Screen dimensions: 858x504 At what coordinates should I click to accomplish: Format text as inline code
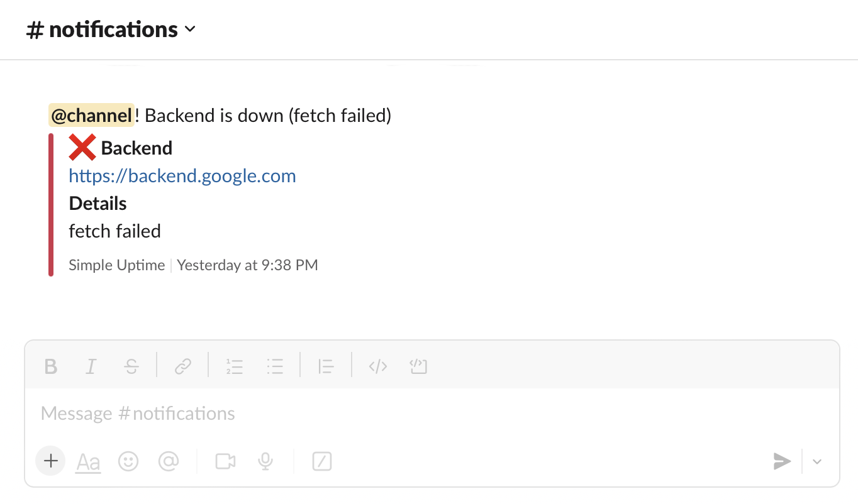[x=377, y=366]
